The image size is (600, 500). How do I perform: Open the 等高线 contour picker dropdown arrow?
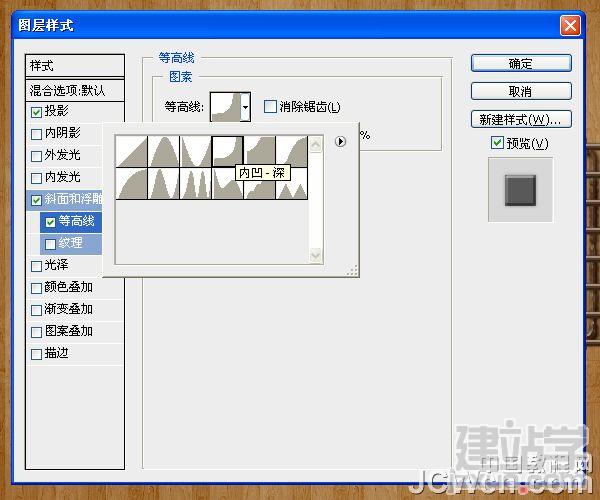point(246,107)
